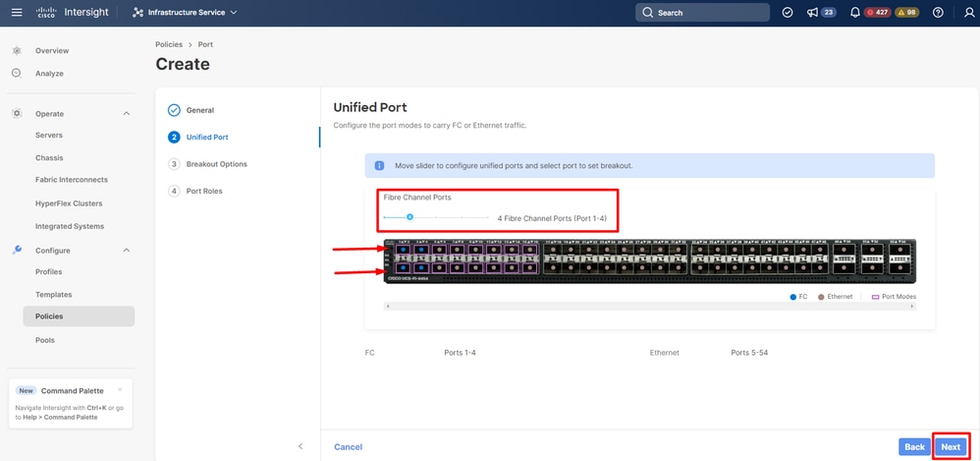Click the Next button
Screen dimensions: 980x461
coord(951,446)
